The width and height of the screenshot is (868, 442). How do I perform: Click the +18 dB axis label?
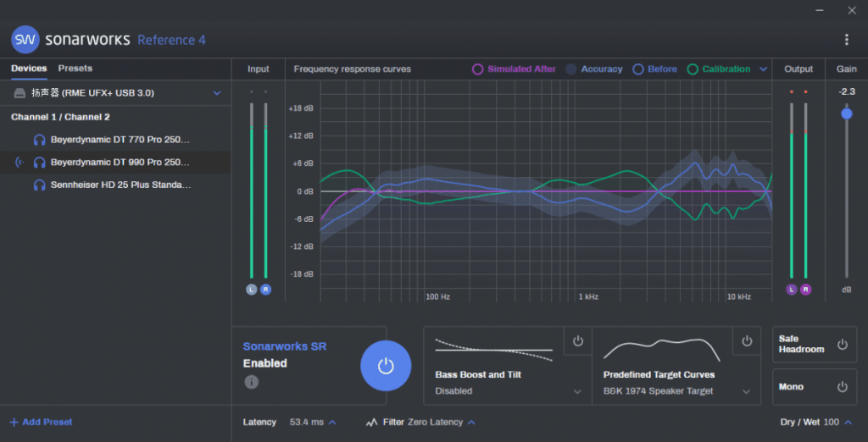coord(301,108)
